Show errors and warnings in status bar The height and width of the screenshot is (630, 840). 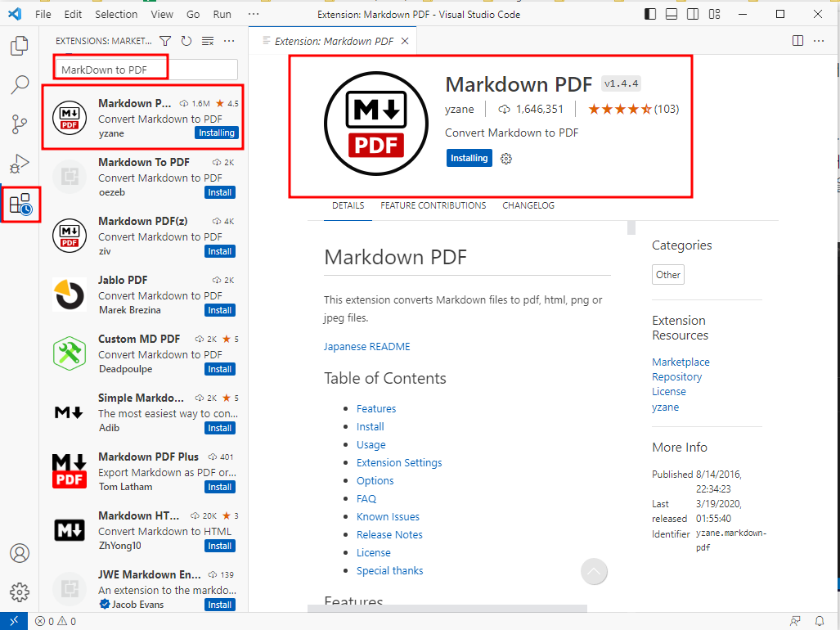point(56,622)
